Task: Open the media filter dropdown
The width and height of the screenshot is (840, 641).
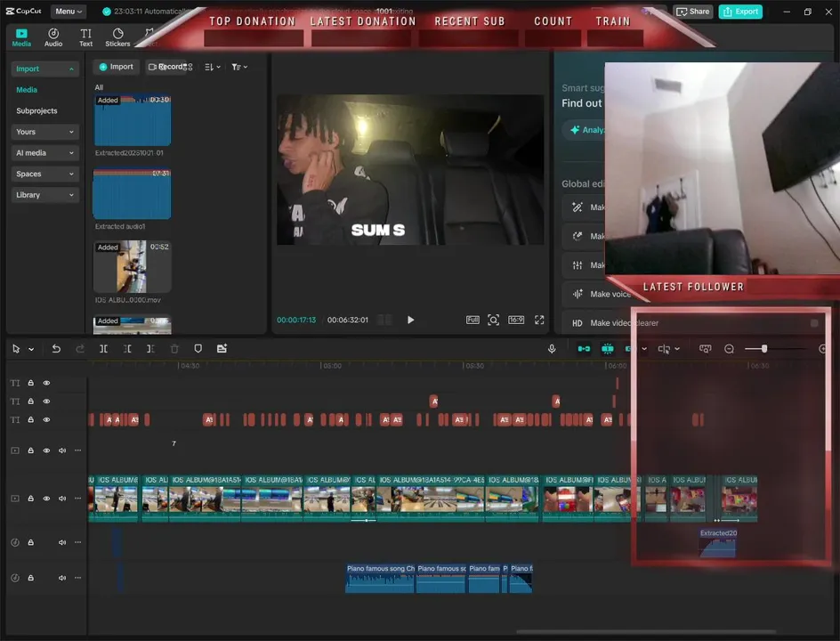Action: pos(239,67)
